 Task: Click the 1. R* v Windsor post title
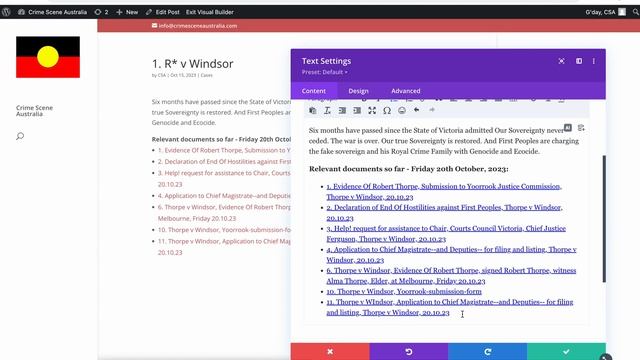[x=192, y=64]
